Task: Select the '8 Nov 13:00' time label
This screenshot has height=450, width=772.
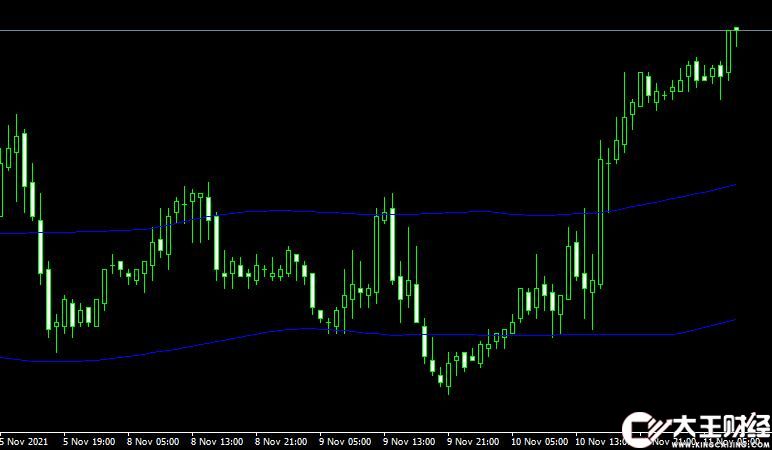Action: [x=217, y=442]
